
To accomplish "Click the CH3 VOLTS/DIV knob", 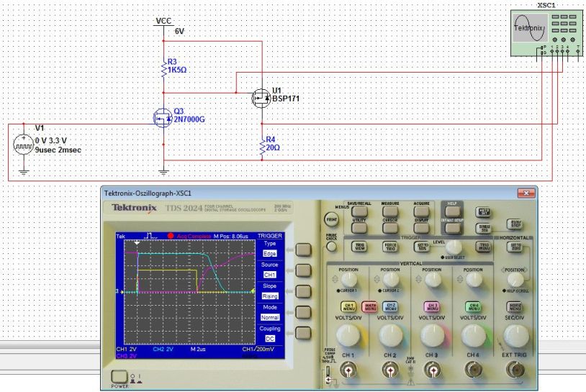I will (x=433, y=335).
